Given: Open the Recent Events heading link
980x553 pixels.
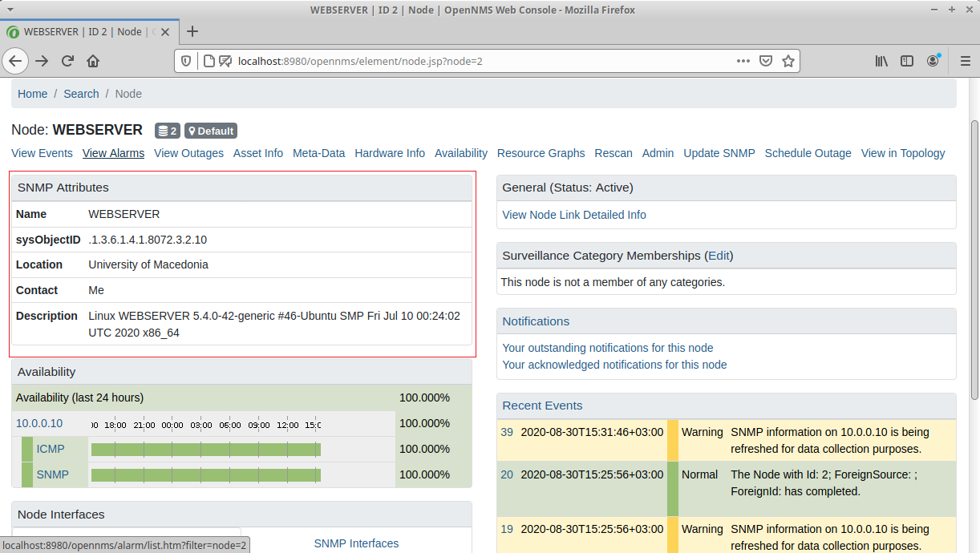Looking at the screenshot, I should (x=542, y=406).
